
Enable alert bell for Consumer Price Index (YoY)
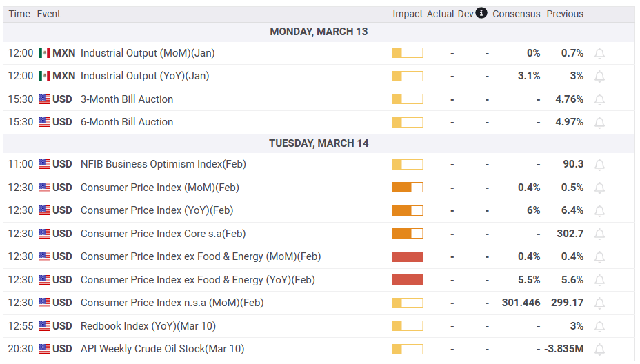pos(599,210)
